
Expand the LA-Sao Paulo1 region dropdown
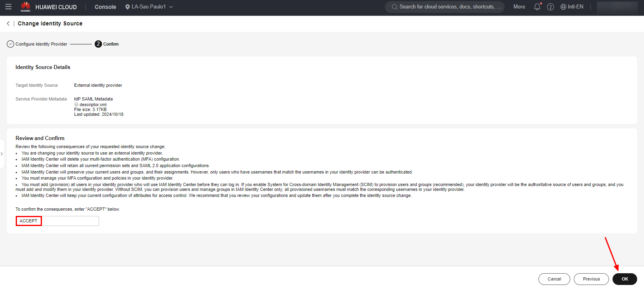click(x=149, y=7)
